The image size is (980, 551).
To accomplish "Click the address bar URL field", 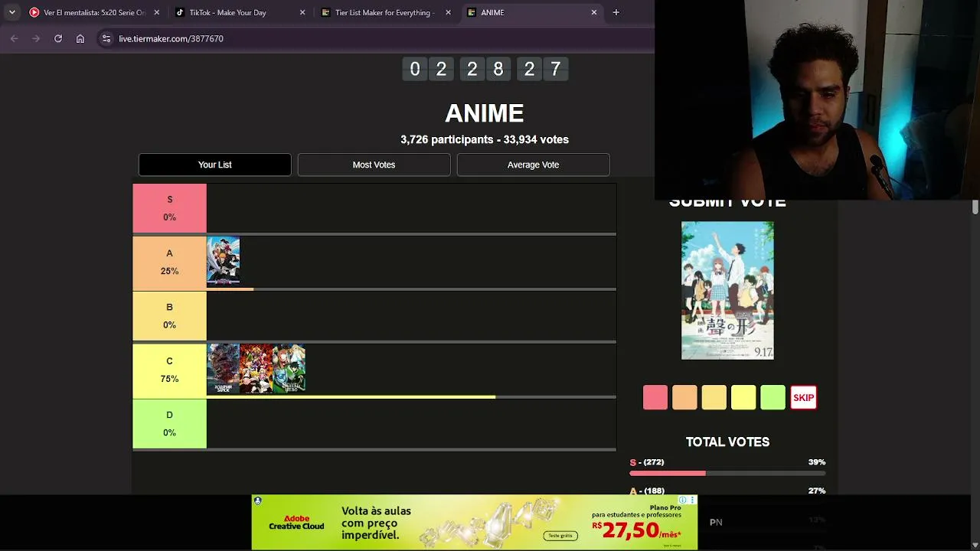I will 375,38.
